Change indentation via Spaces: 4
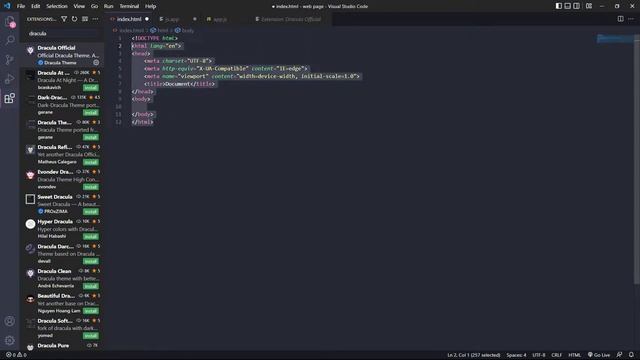 coord(516,355)
